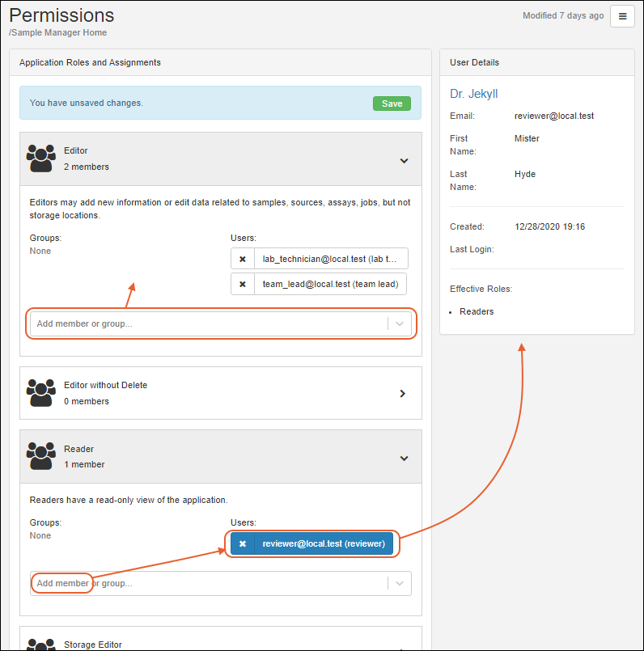This screenshot has height=651, width=644.
Task: Click the Reader role group icon
Action: [x=40, y=456]
